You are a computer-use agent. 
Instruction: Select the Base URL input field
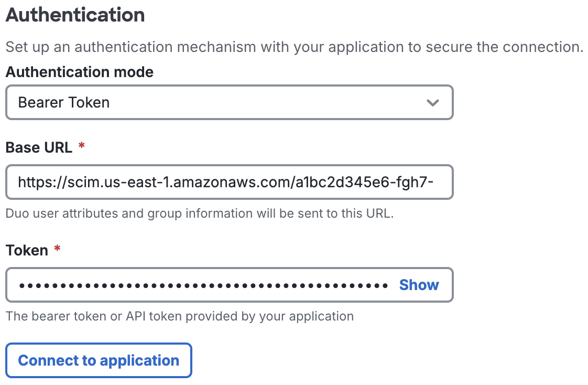coord(230,182)
